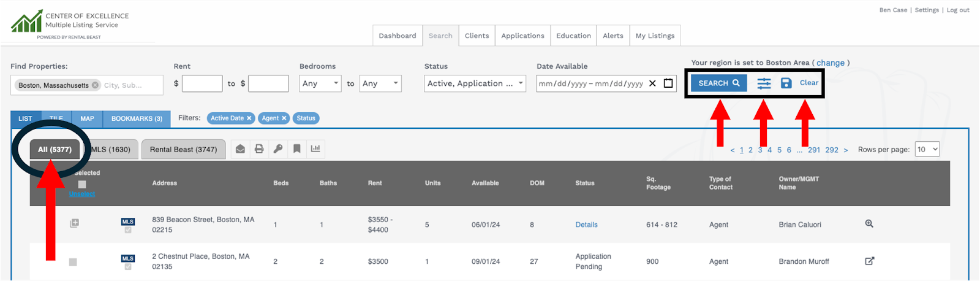This screenshot has height=281, width=980.
Task: Open the Search tab
Action: pos(440,36)
